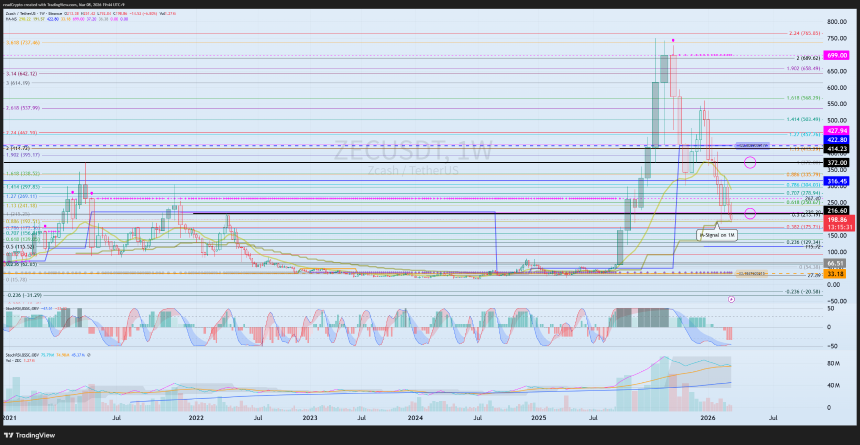Click the Fibonacci label 1.414 (503.49)
Image resolution: width=860 pixels, height=445 pixels.
click(803, 119)
